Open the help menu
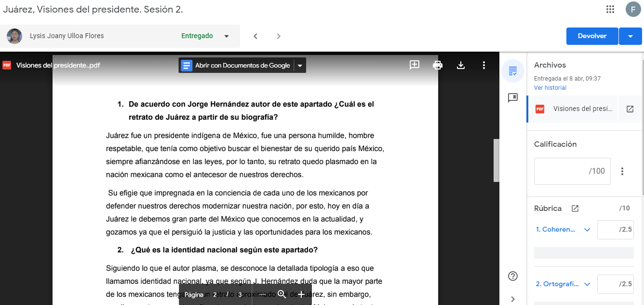 513,276
